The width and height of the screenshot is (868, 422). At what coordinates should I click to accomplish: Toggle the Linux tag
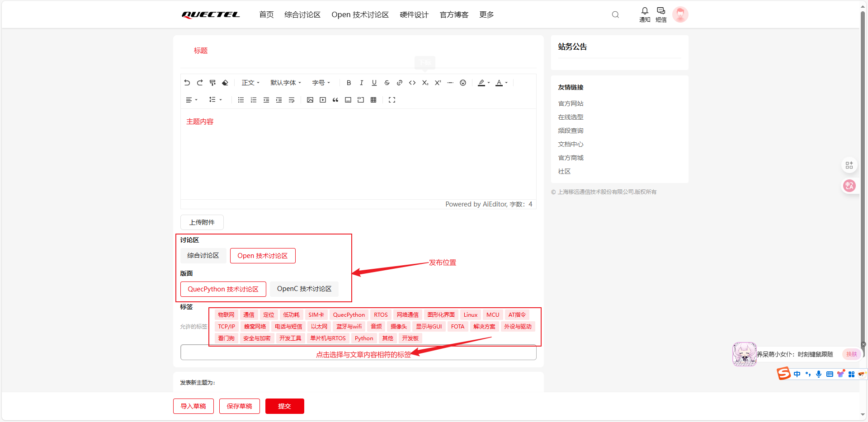[x=471, y=315]
